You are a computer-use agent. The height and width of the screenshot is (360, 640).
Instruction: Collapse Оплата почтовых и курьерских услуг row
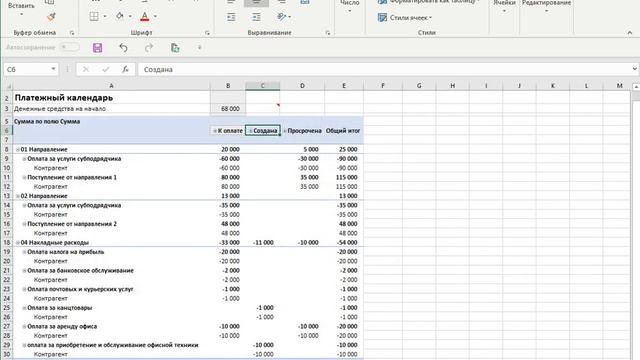pos(24,289)
